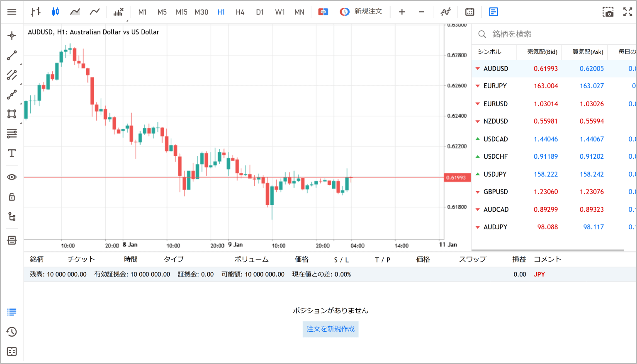Switch chart to line chart style
Viewport: 637px width, 364px height.
[x=95, y=12]
